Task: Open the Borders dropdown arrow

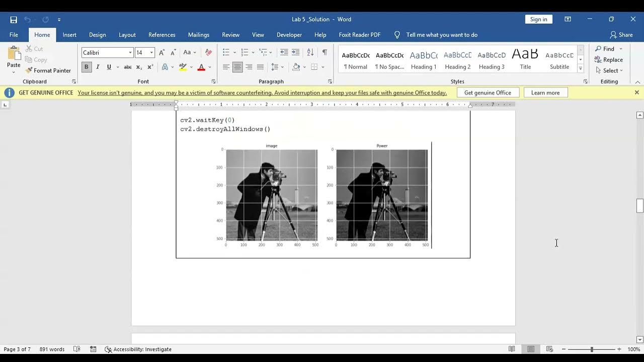Action: 322,67
